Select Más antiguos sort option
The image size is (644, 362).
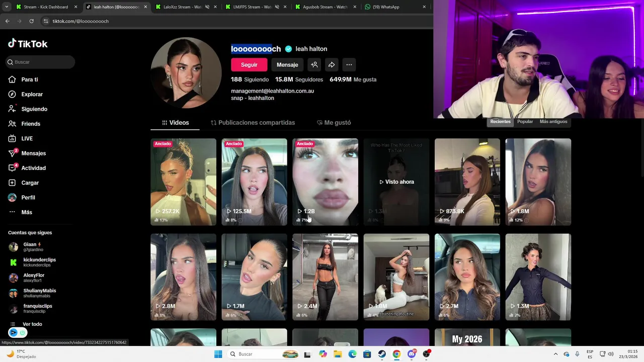click(x=553, y=122)
